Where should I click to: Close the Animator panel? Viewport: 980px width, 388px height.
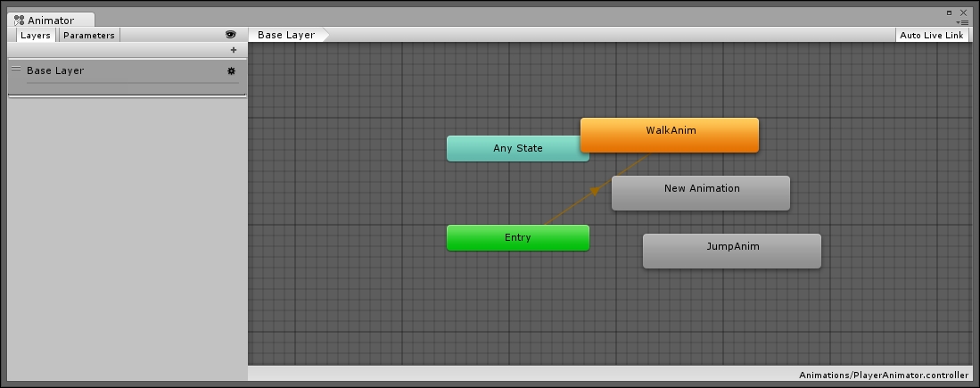coord(963,12)
